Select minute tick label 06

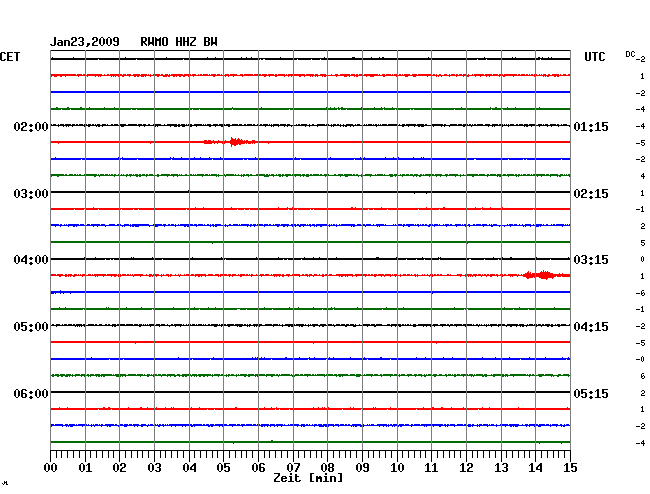pyautogui.click(x=258, y=468)
